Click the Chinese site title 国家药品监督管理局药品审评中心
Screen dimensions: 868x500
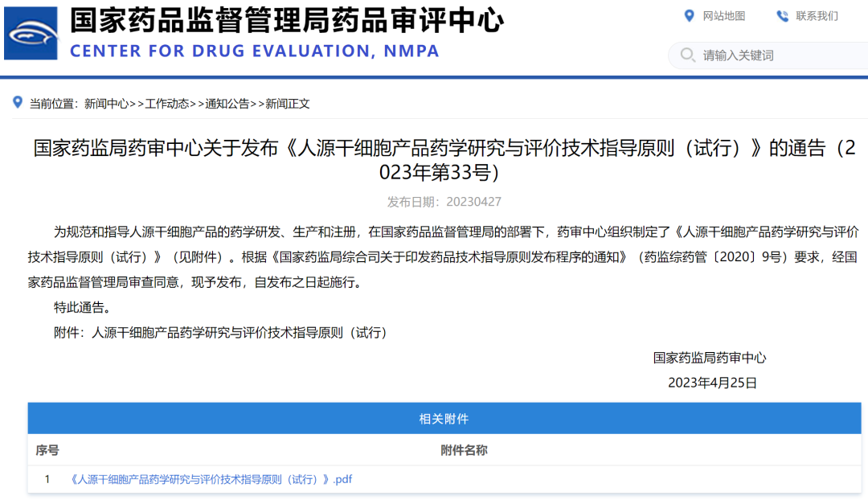287,20
